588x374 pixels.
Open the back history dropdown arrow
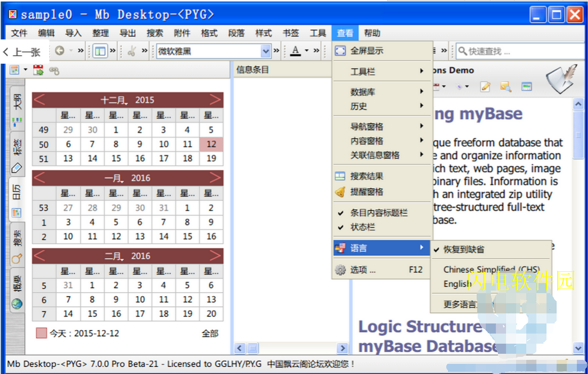(70, 51)
